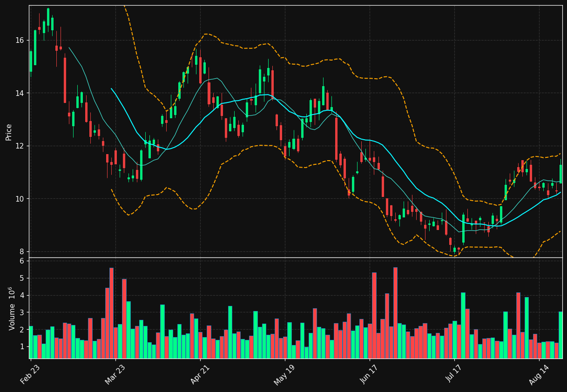Click the Feb 23 date label
Viewport: 567px width, 392px height.
(x=30, y=374)
